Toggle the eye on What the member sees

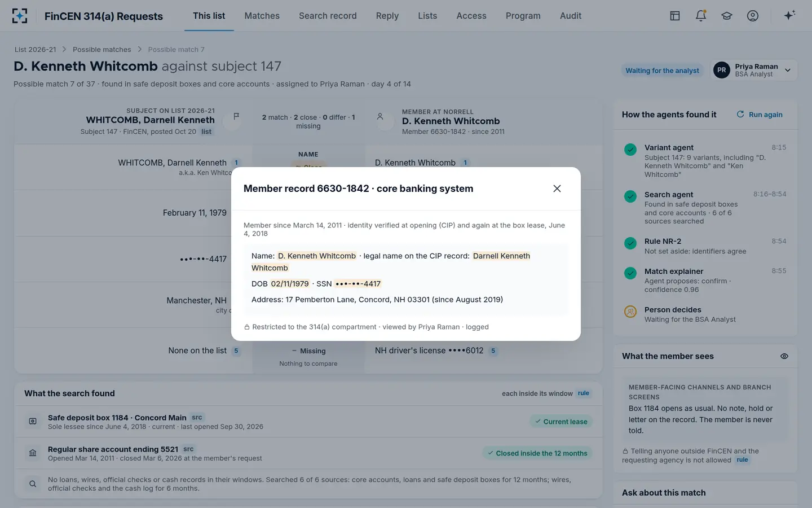(784, 356)
